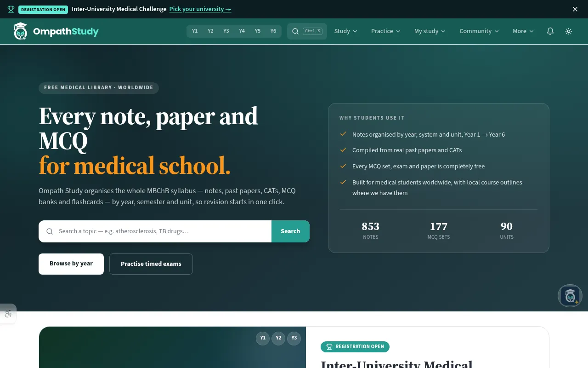
Task: Click the teal Search button
Action: pyautogui.click(x=290, y=231)
